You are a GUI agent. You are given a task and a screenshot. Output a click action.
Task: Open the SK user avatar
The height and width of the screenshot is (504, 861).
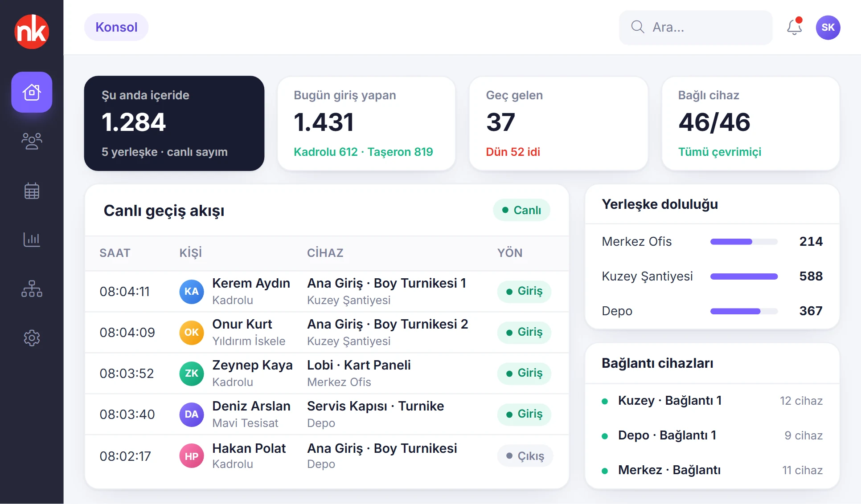tap(828, 28)
